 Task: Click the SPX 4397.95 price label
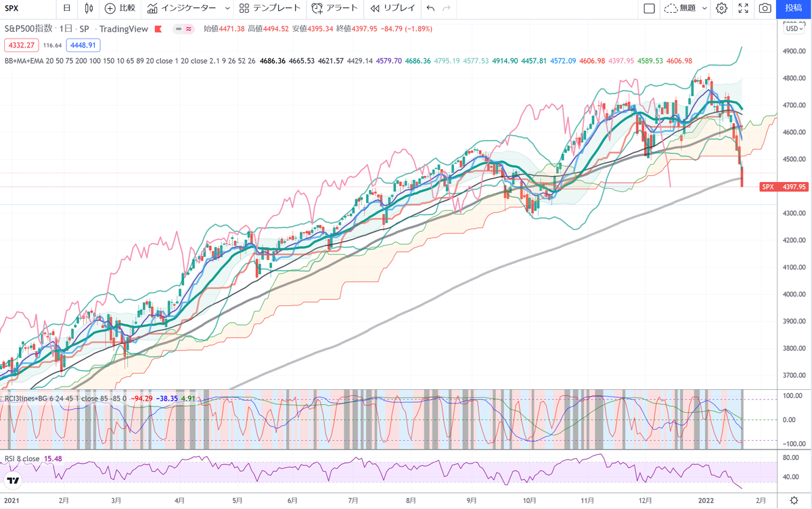click(785, 187)
